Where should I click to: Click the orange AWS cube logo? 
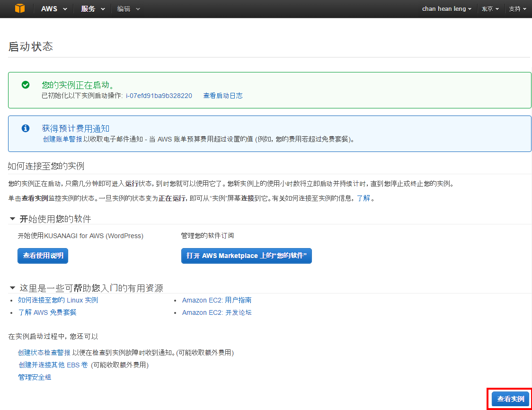[20, 9]
